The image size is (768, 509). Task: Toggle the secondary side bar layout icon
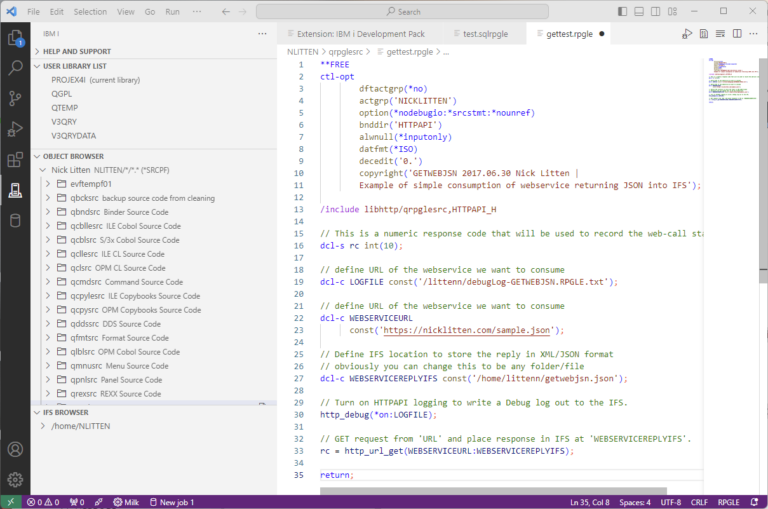coord(655,11)
